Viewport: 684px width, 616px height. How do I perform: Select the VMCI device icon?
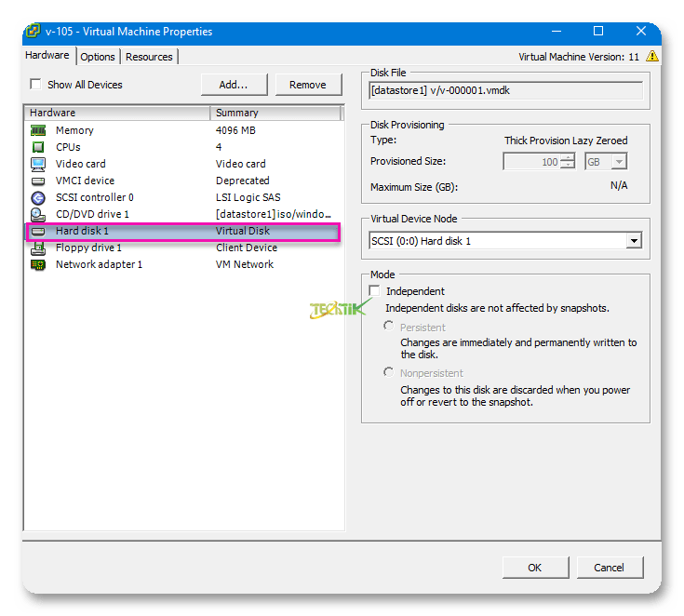coord(38,181)
